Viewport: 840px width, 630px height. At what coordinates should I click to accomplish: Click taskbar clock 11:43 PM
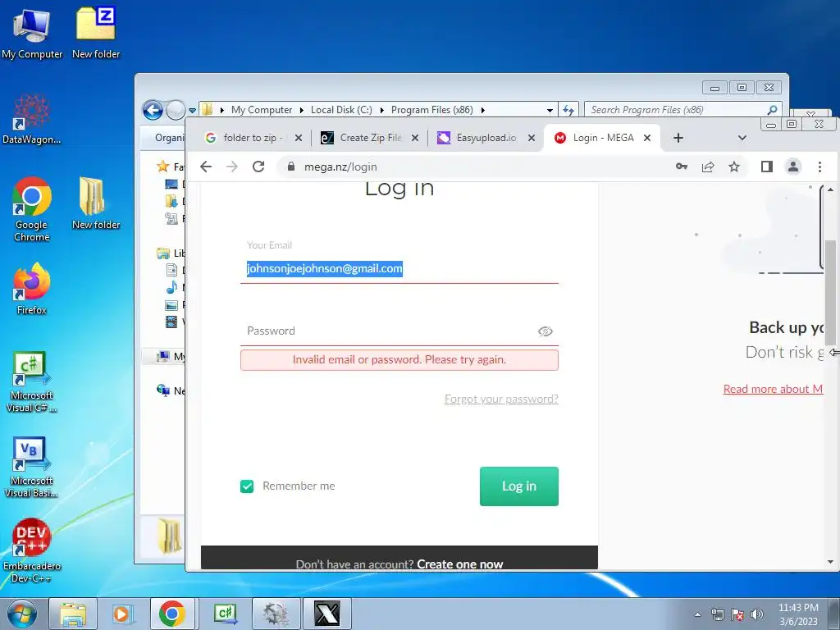click(x=798, y=608)
